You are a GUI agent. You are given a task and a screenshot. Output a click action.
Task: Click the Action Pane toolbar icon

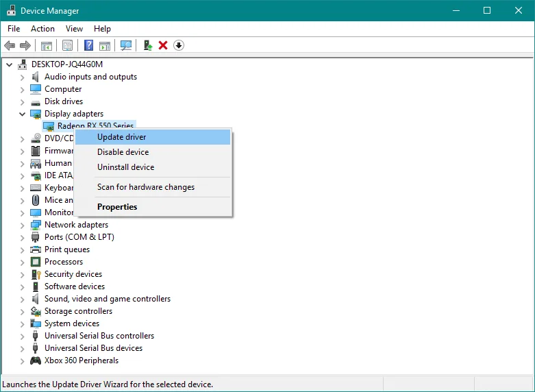tap(105, 45)
